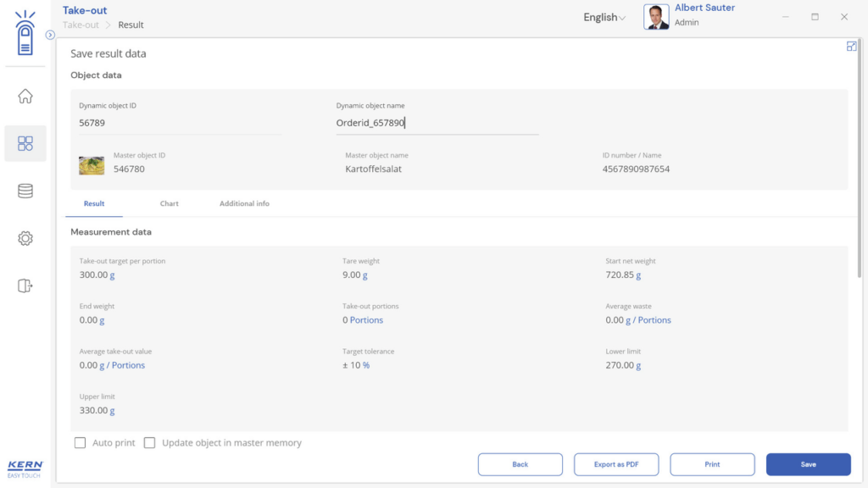Click the blue Save button
This screenshot has height=488, width=868.
pos(808,464)
